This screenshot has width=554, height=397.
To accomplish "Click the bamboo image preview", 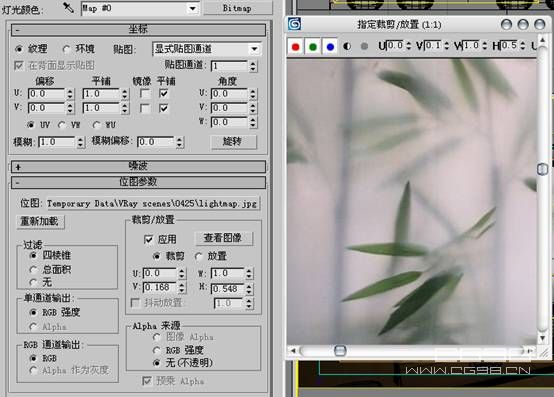I will [412, 201].
